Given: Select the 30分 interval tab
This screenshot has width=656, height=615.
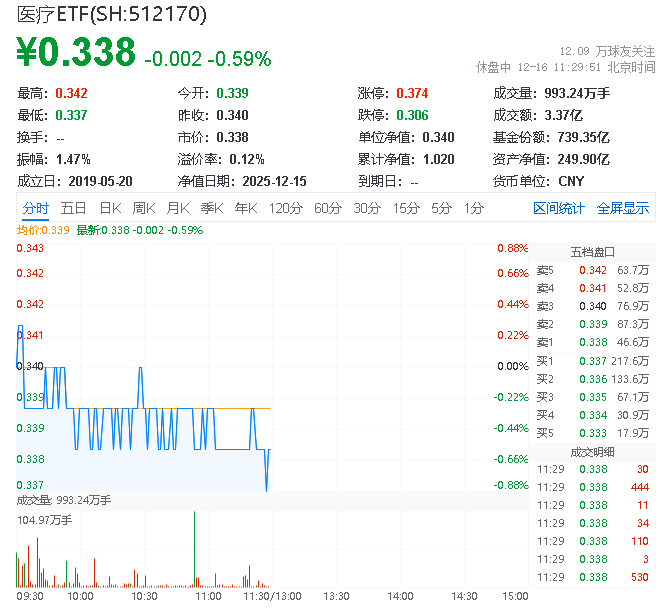Looking at the screenshot, I should 366,208.
